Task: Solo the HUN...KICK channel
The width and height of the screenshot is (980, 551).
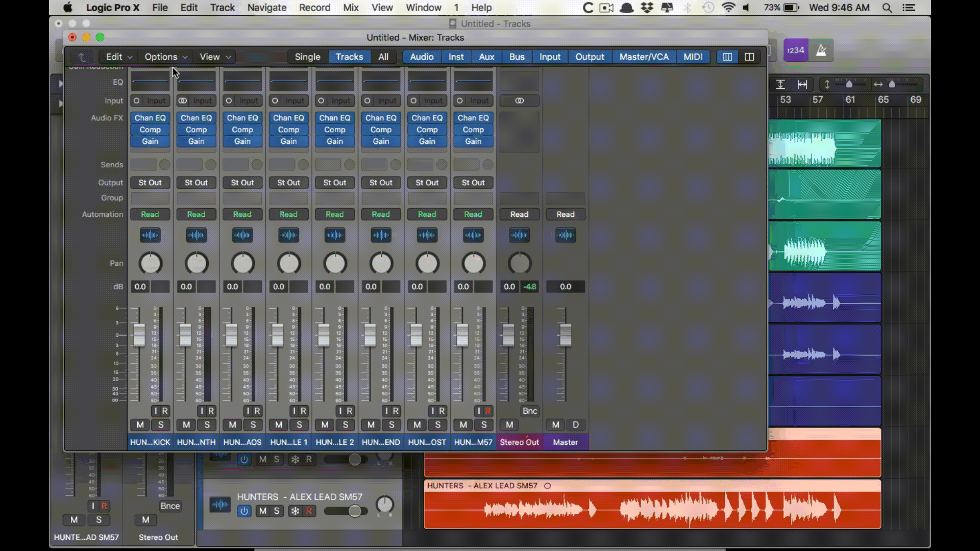Action: click(x=161, y=424)
